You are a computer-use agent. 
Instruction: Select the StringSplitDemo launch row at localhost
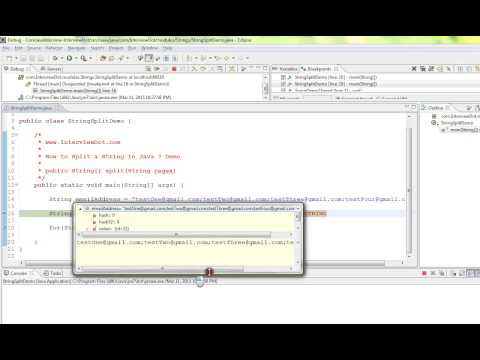(x=92, y=77)
